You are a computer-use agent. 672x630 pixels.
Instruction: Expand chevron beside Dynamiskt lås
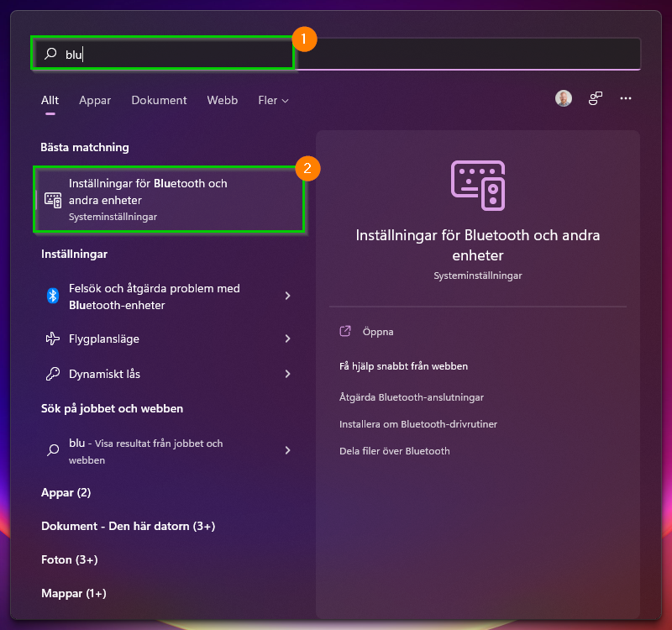(x=287, y=374)
